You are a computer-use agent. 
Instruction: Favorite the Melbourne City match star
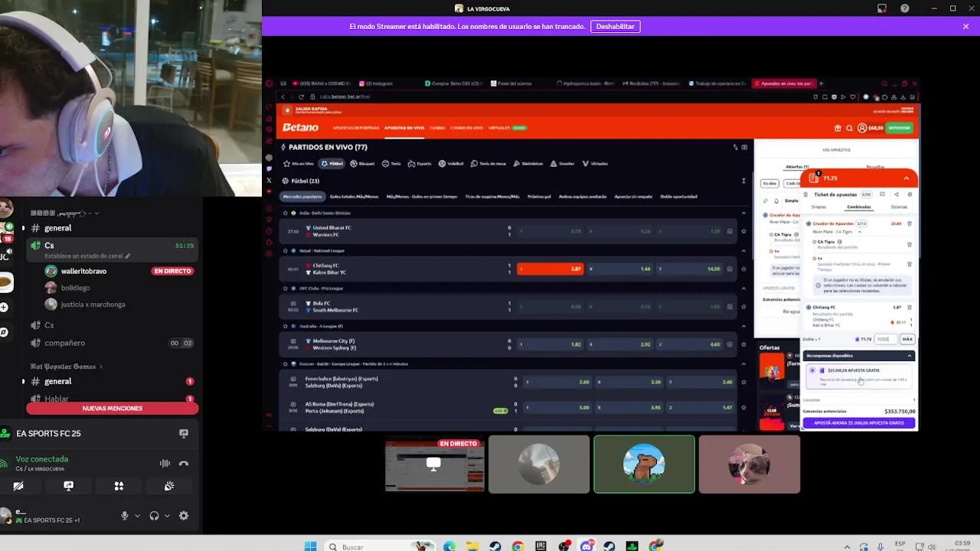[743, 344]
